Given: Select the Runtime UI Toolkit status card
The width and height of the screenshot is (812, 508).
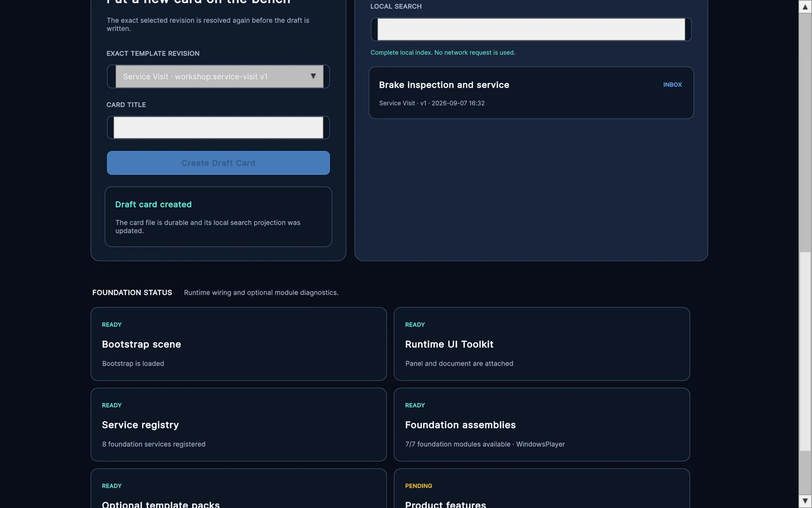Looking at the screenshot, I should (x=542, y=344).
